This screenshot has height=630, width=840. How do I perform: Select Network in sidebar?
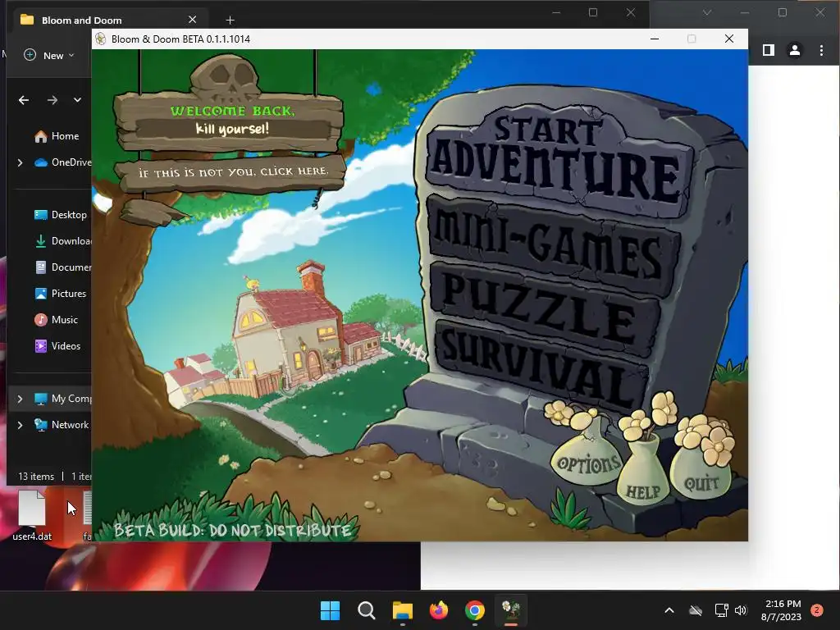(62, 425)
